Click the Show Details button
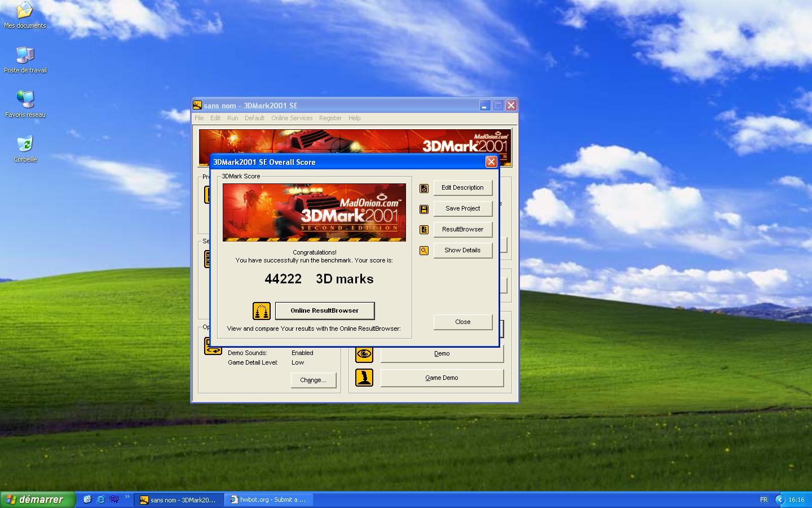This screenshot has height=508, width=812. click(x=462, y=250)
